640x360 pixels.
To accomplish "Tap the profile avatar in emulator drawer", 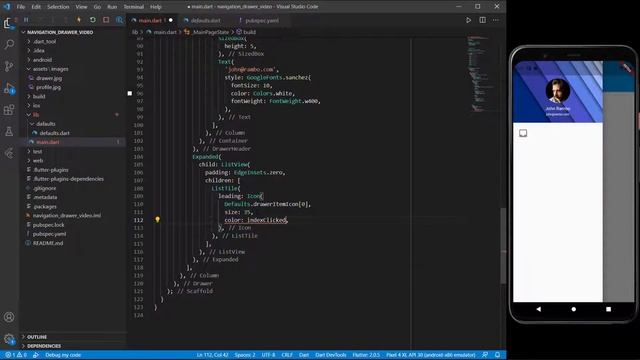I will pyautogui.click(x=558, y=91).
